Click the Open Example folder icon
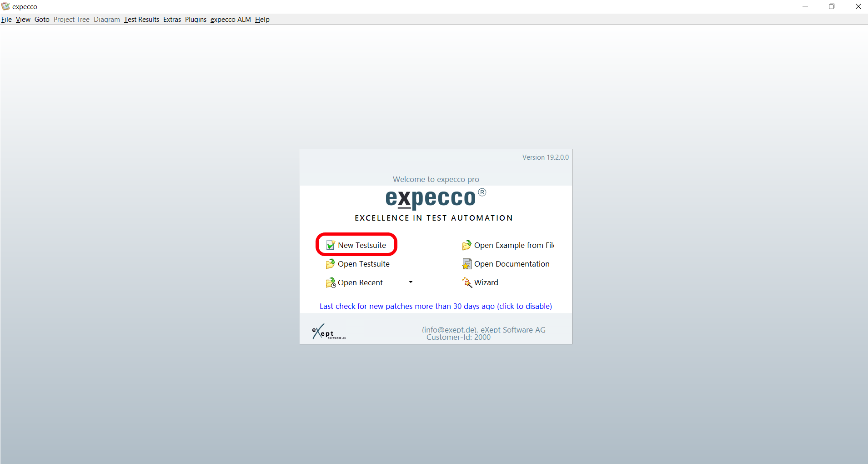This screenshot has height=464, width=868. (x=467, y=245)
